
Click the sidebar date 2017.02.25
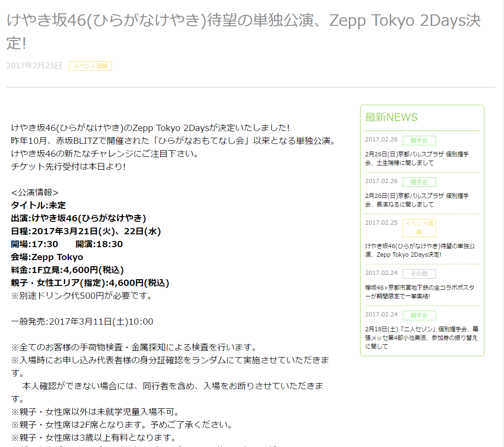click(381, 222)
